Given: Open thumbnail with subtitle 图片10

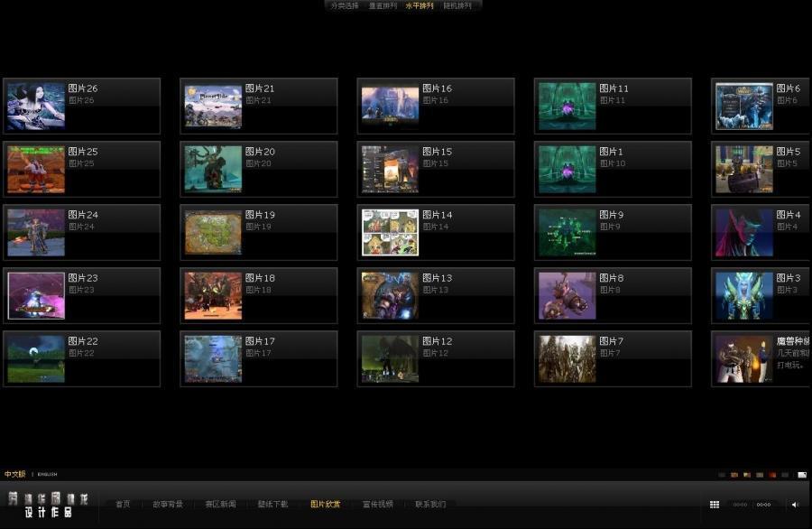Looking at the screenshot, I should [x=567, y=170].
